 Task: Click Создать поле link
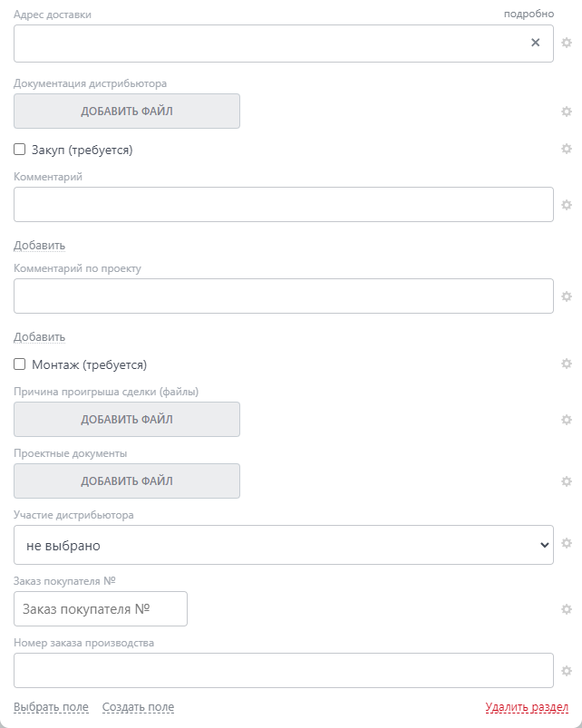(x=138, y=707)
